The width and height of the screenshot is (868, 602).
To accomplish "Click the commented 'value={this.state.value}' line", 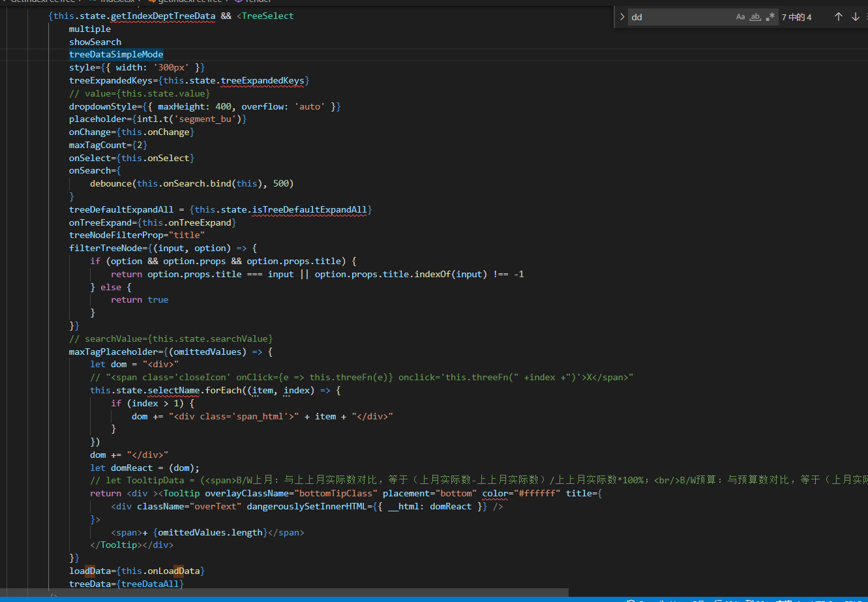I will (140, 93).
